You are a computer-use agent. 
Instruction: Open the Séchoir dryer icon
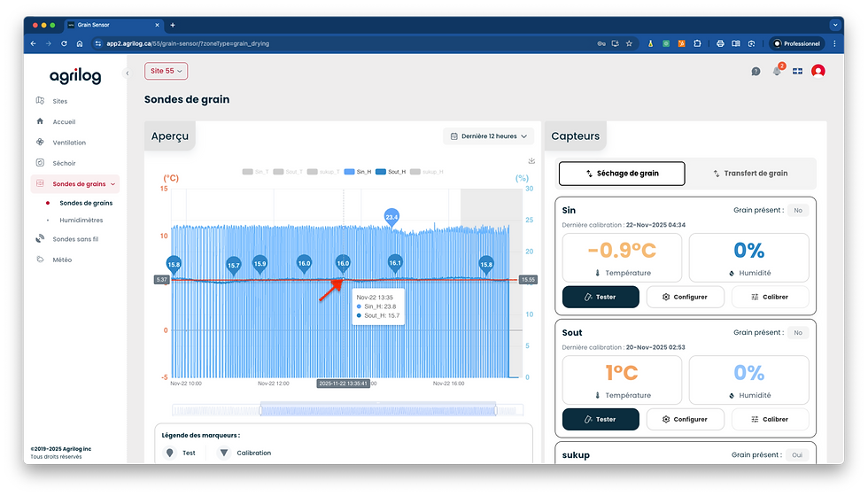[40, 163]
